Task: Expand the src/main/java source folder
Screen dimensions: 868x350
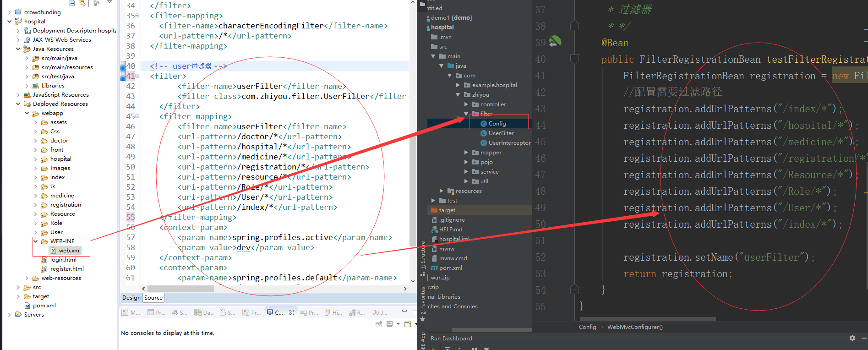Action: tap(27, 58)
